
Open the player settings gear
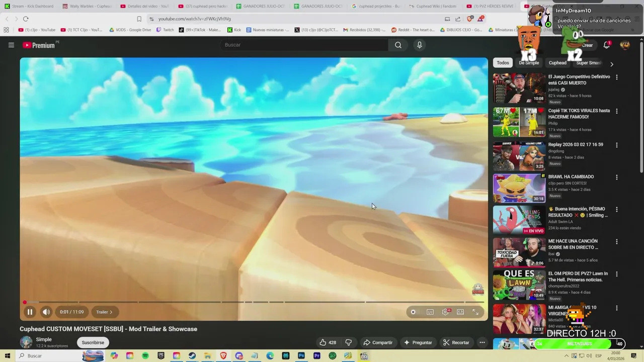445,312
